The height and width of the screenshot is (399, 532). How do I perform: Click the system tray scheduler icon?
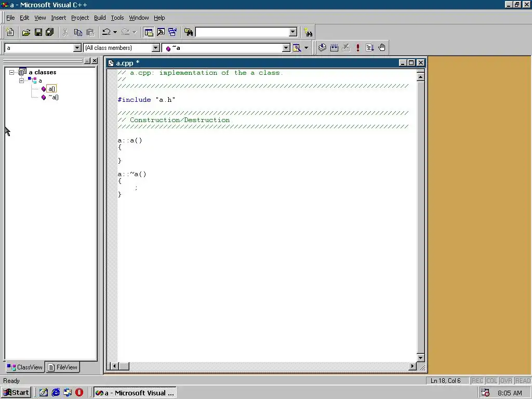485,393
